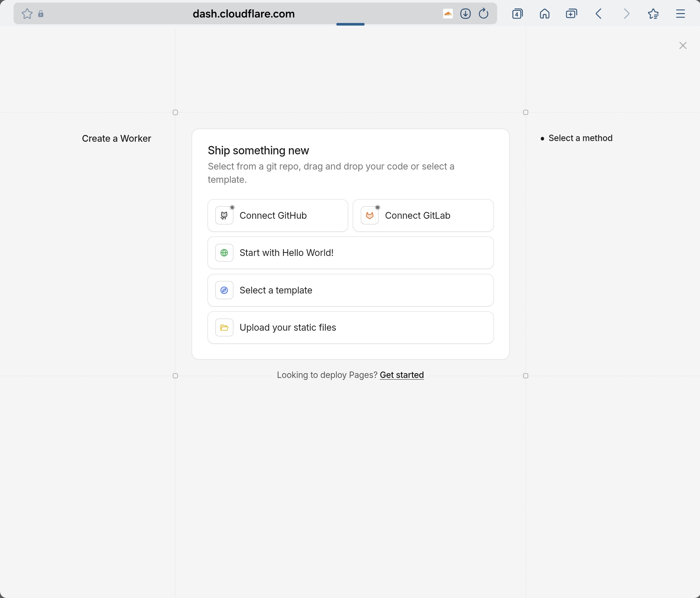Navigate back with left chevron

click(x=599, y=14)
